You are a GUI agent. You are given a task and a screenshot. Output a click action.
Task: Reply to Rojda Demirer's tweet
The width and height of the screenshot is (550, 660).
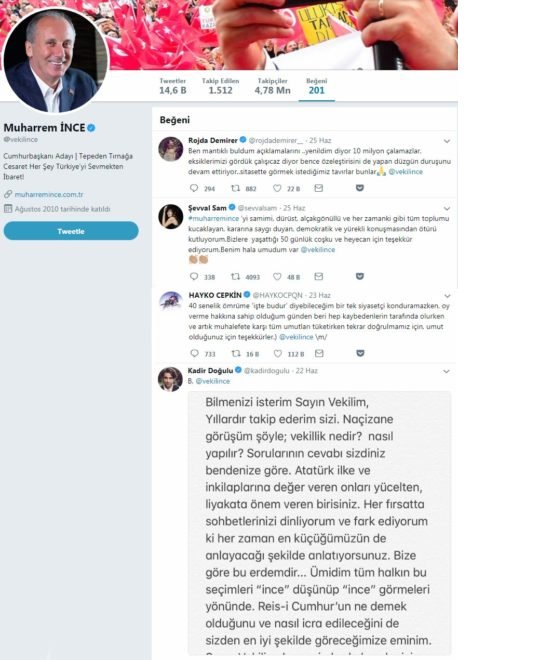(x=194, y=188)
